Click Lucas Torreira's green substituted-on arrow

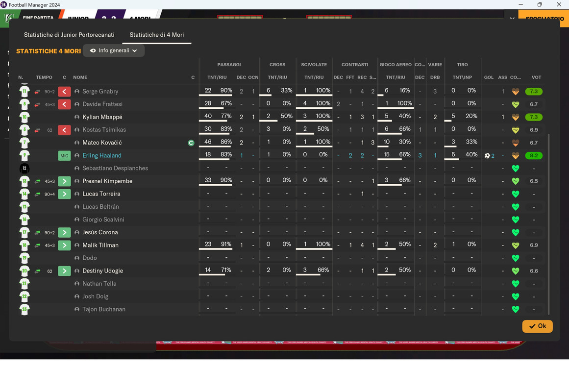[x=64, y=194]
